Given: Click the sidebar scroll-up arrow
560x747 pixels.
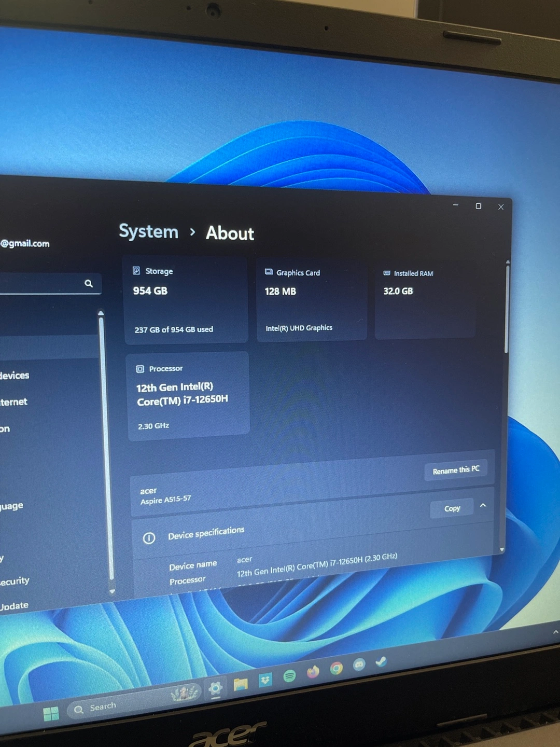Looking at the screenshot, I should tap(101, 313).
